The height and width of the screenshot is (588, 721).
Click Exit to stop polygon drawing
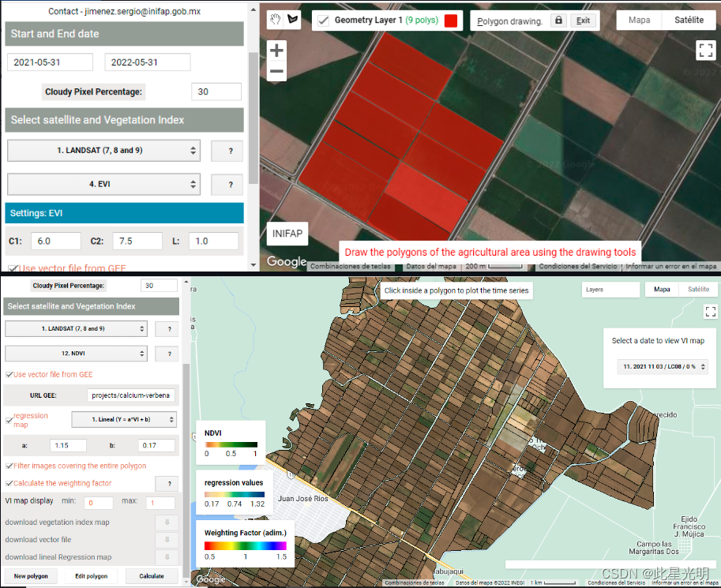click(583, 21)
